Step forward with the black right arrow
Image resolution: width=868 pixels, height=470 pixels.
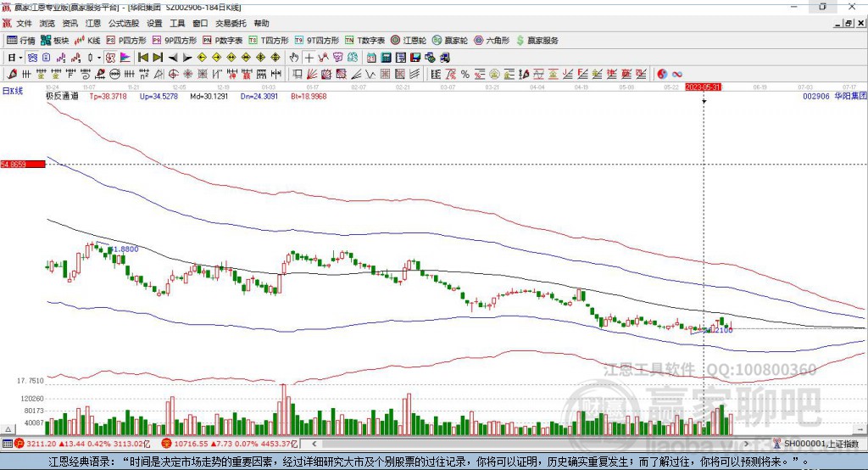coord(186,57)
